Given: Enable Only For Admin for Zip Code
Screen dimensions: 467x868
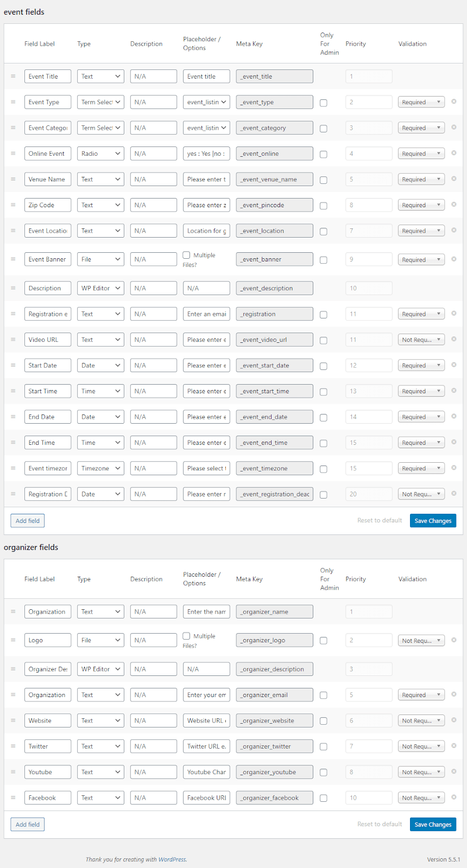Looking at the screenshot, I should click(x=324, y=206).
